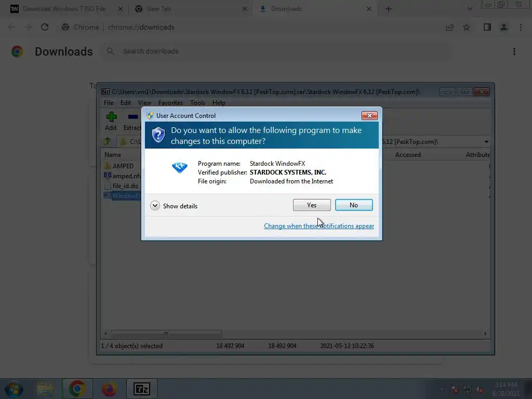This screenshot has width=532, height=399.
Task: Close the Download Windows 7 ISO tab
Action: [120, 9]
